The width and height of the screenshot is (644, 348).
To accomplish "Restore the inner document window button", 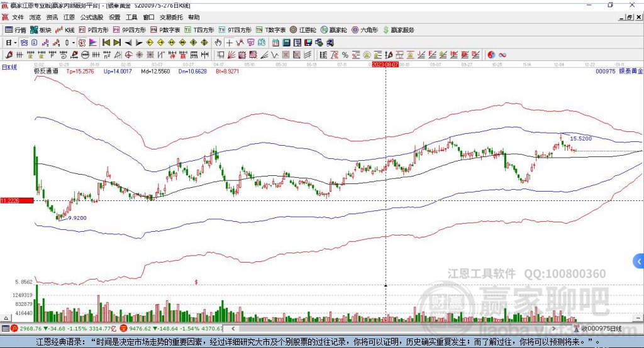I will (630, 17).
